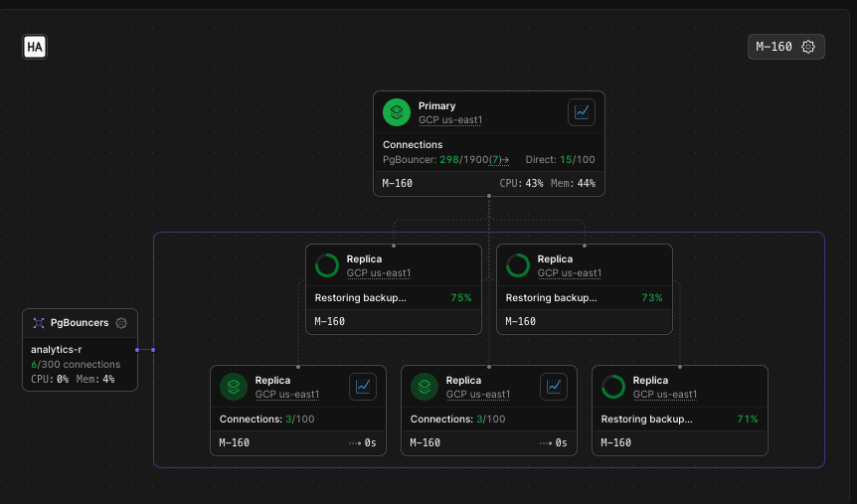
Task: Click M-160 label on 73% replica card
Action: [520, 321]
